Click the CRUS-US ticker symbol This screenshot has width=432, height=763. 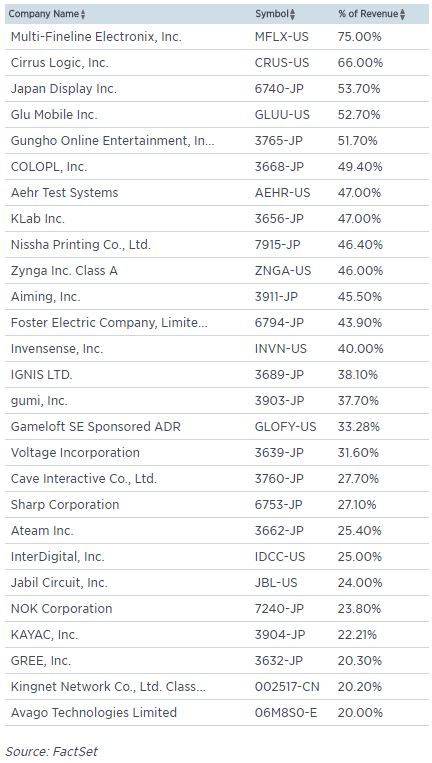point(282,63)
